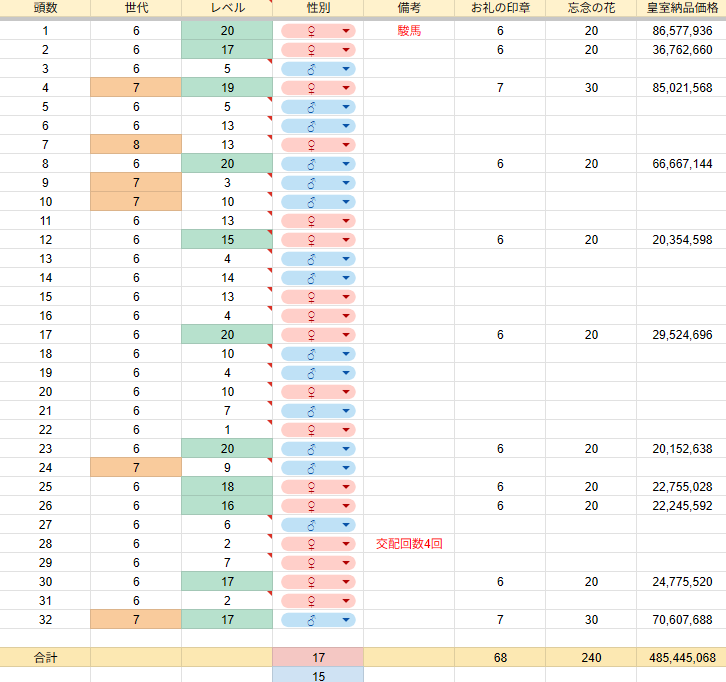Select price cell 20,354,598

coord(682,240)
